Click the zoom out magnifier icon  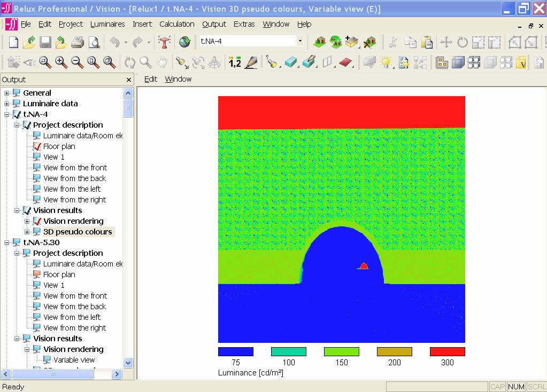point(77,62)
